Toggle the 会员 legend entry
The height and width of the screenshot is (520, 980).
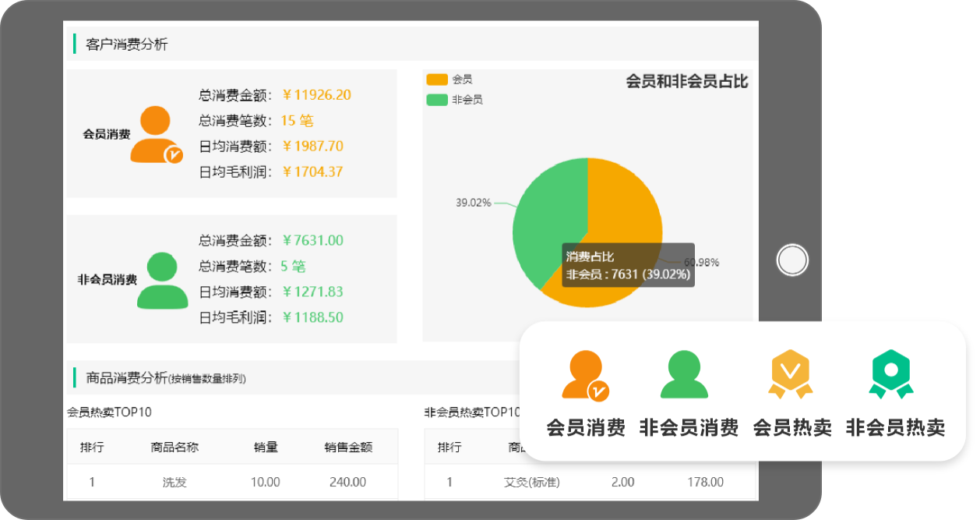[x=449, y=80]
